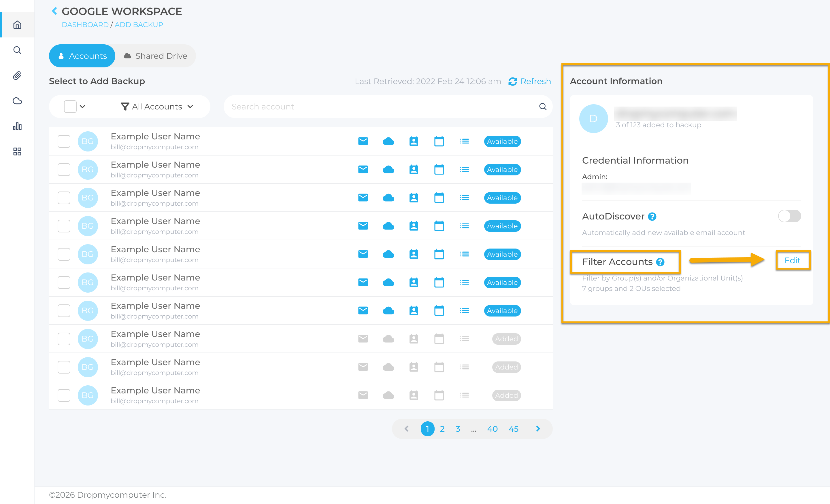
Task: Click the magnifier icon in the Search account field
Action: point(543,106)
